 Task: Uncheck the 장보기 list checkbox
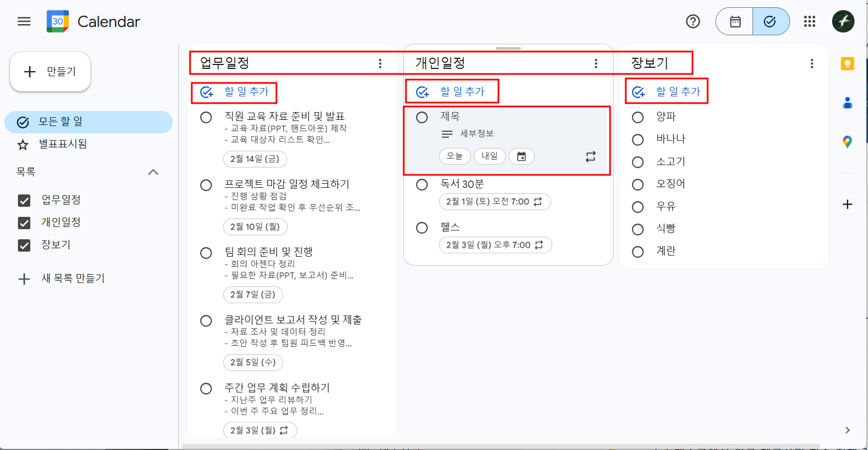point(24,244)
